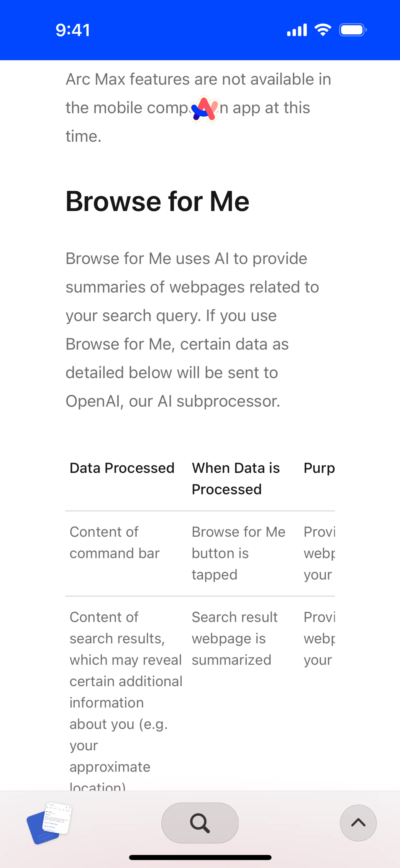Tap the 9:41 clock in status bar

(73, 30)
